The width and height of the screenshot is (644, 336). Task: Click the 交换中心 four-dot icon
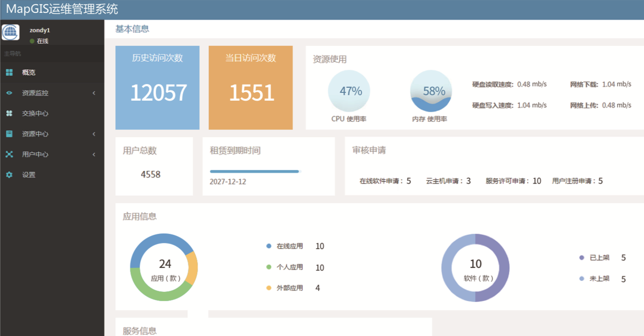9,113
